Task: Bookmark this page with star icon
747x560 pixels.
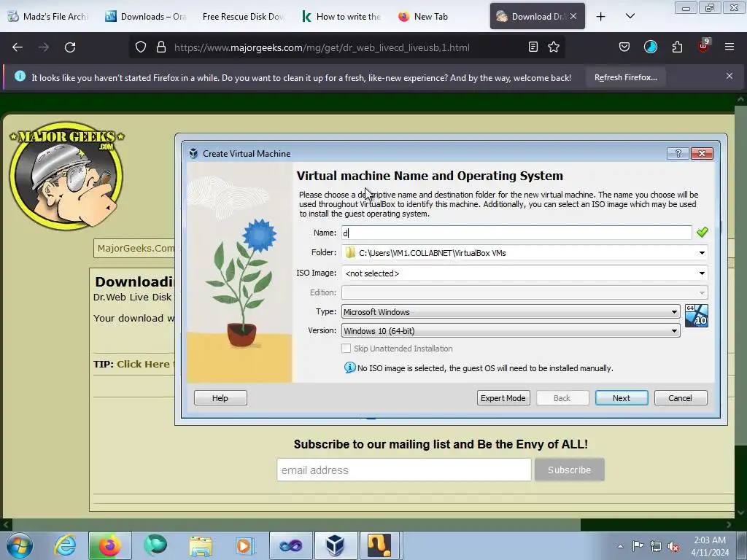Action: click(554, 47)
